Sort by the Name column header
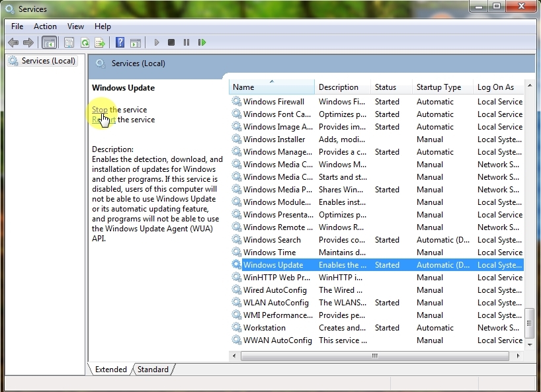 click(x=272, y=87)
